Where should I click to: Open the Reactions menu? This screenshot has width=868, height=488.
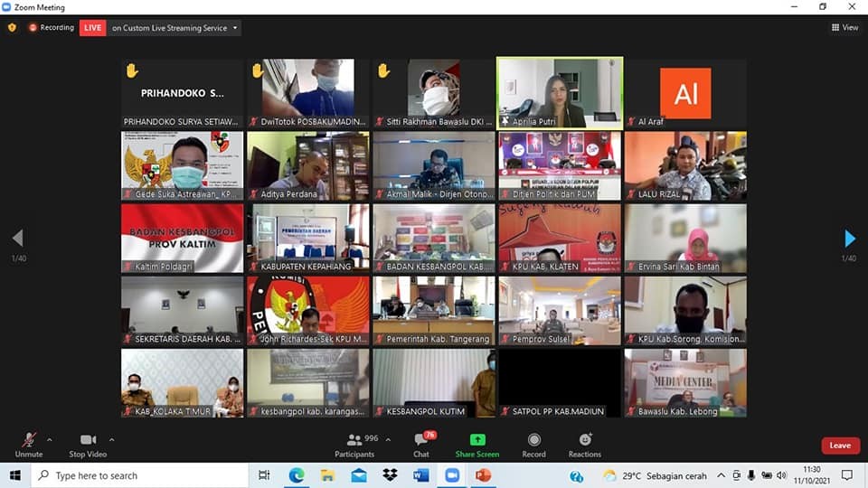point(585,442)
